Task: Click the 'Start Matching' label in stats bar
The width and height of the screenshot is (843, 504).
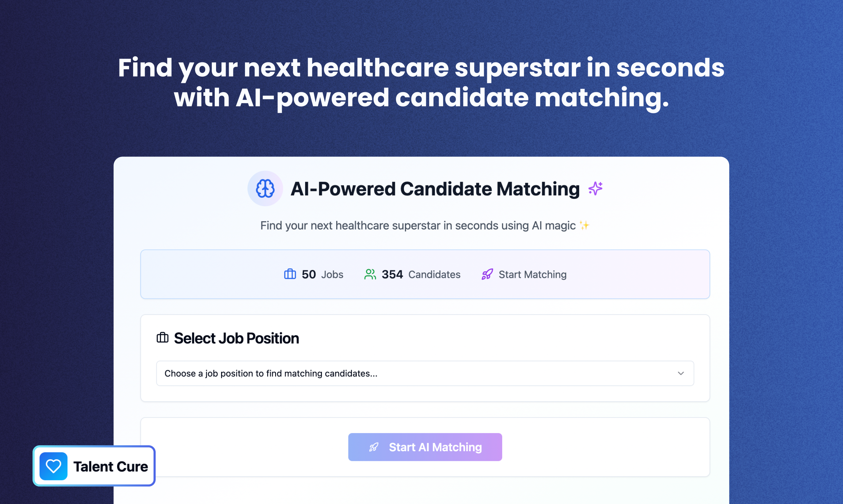Action: tap(532, 275)
